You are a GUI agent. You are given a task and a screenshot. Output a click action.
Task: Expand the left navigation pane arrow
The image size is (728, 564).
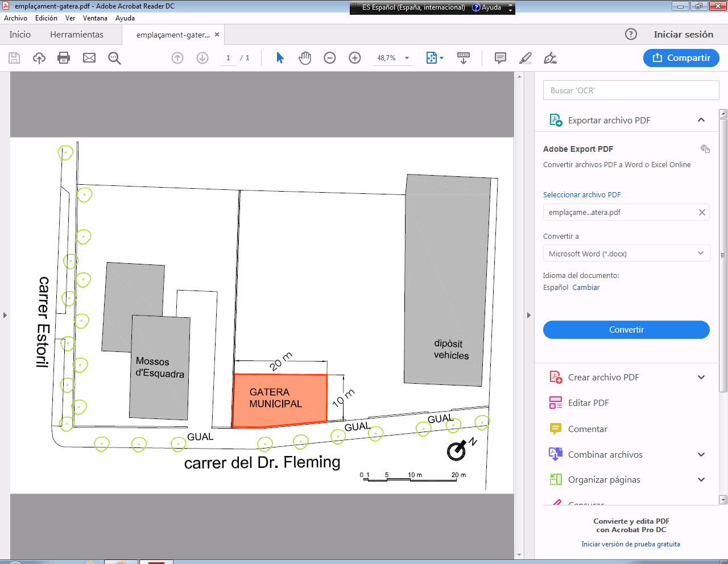coord(5,315)
